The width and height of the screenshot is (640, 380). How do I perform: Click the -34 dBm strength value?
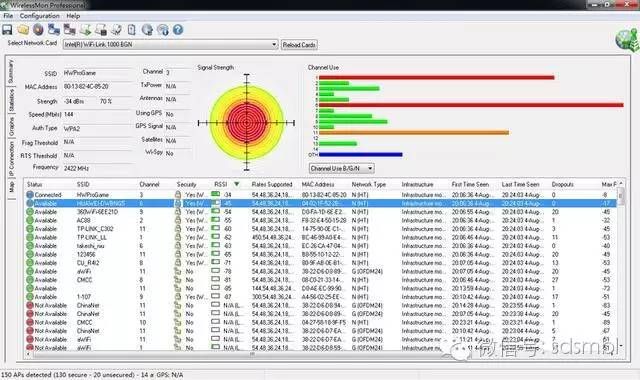point(74,101)
